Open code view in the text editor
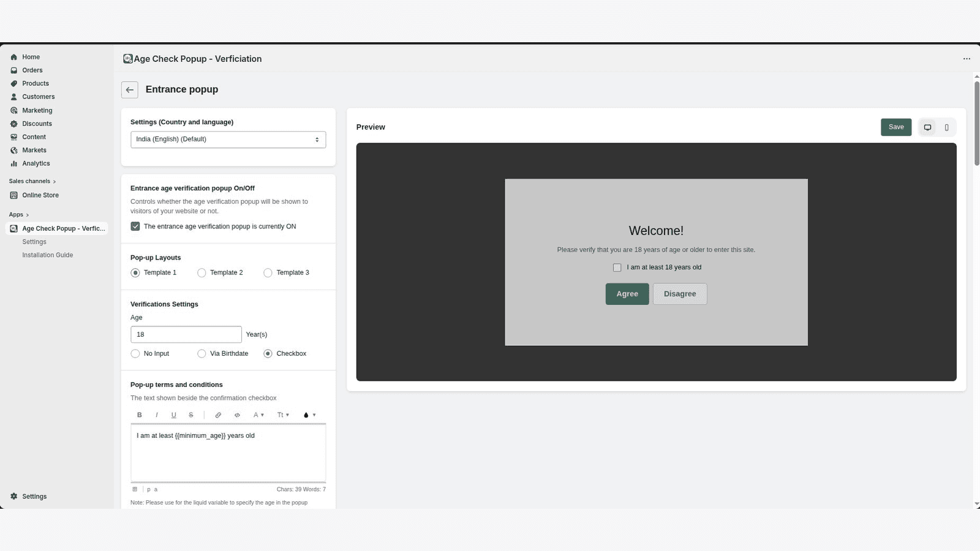980x551 pixels. click(x=237, y=414)
